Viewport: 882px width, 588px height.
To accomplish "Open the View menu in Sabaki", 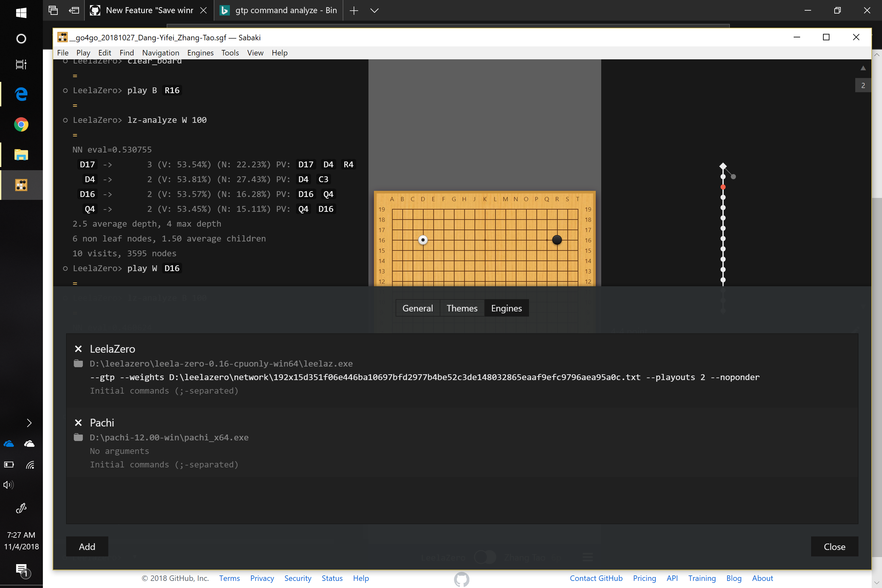I will [x=255, y=53].
